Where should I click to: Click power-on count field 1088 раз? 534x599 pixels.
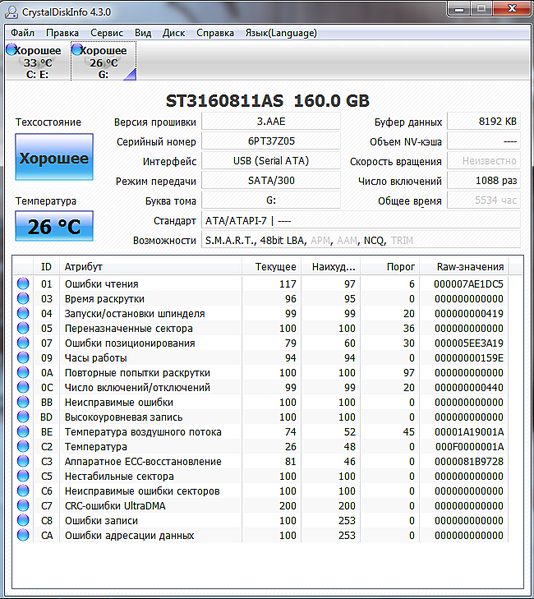click(484, 180)
